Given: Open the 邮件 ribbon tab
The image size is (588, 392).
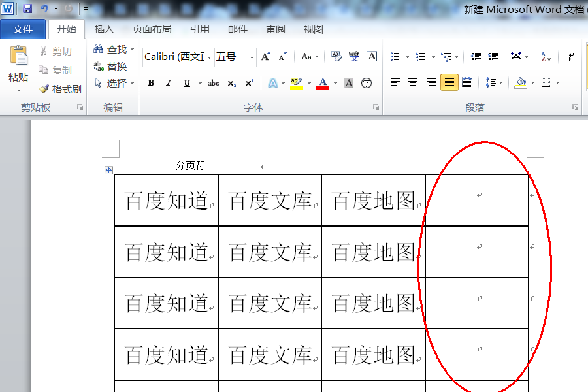Looking at the screenshot, I should click(x=238, y=29).
